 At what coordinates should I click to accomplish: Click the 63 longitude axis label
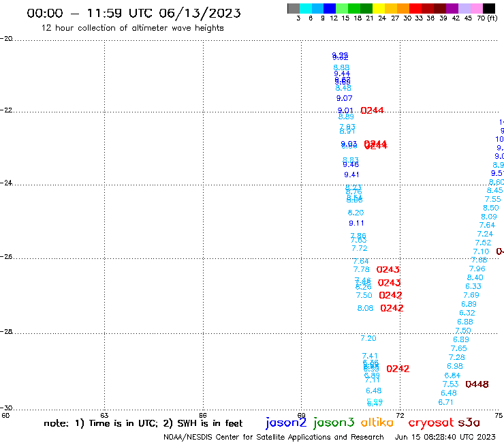point(104,415)
